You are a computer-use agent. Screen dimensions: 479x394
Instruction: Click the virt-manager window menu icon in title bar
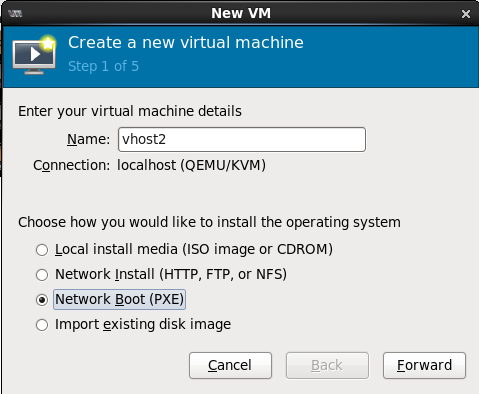tap(15, 14)
